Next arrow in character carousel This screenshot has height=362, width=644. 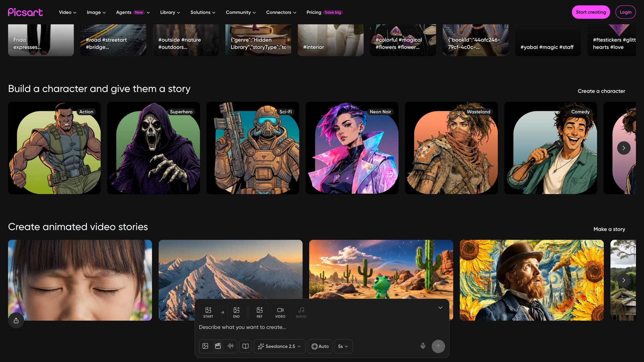click(624, 148)
